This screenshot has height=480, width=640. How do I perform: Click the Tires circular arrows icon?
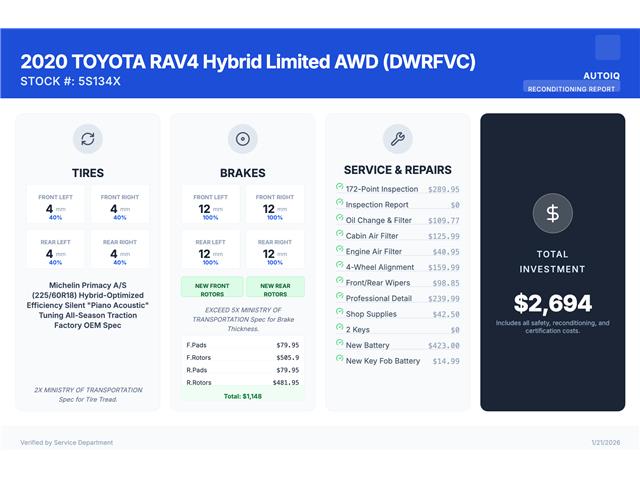coord(88,139)
